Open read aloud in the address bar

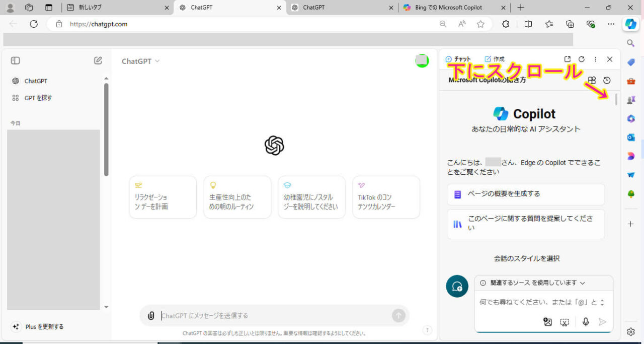coord(462,24)
